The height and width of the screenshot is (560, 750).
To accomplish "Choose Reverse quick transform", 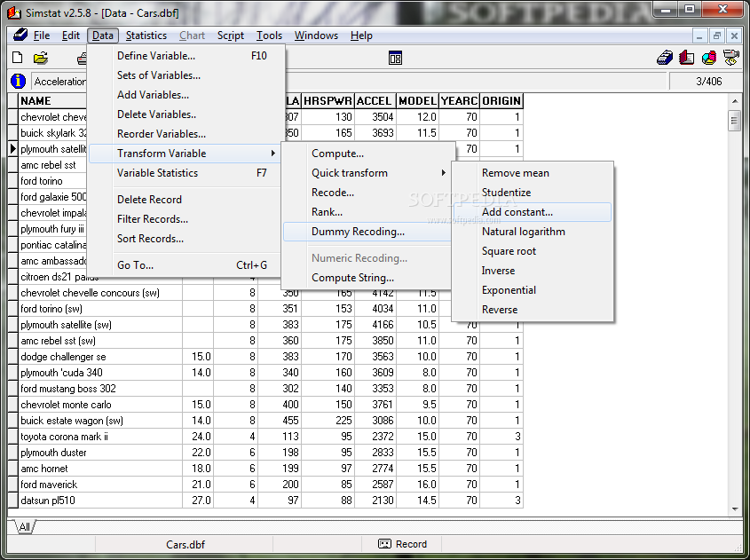I will 533,311.
